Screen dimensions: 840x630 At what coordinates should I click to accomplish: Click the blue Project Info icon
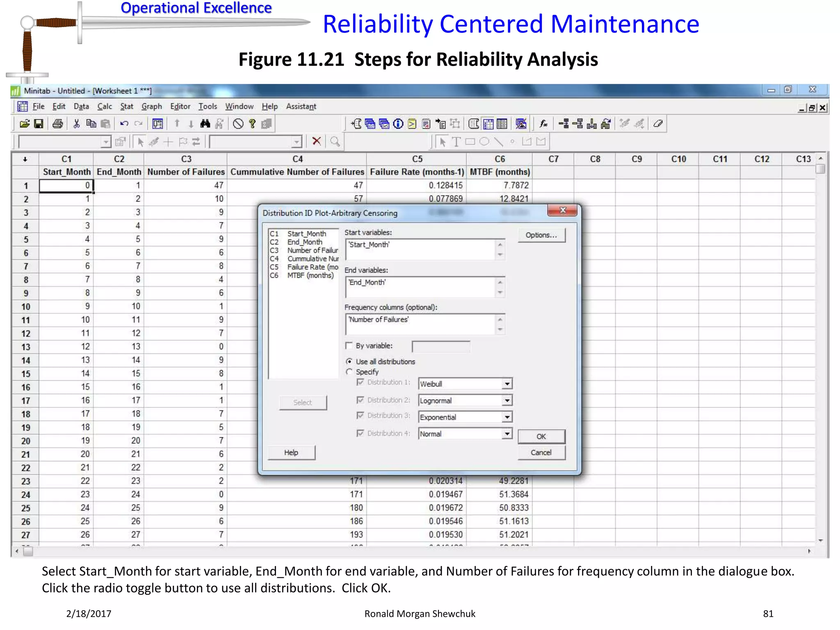(x=398, y=123)
